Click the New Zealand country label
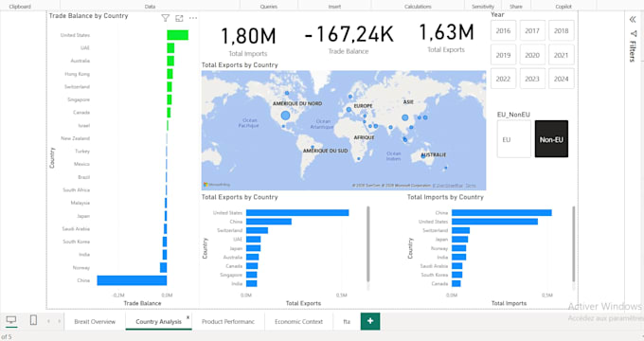Screen dimensions: 644x341 click(x=75, y=138)
